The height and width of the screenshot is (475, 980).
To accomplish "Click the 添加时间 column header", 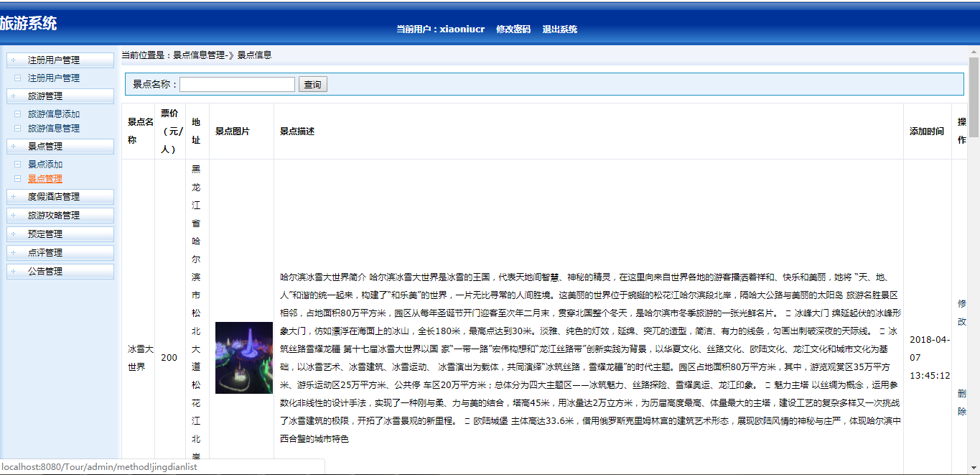I will point(927,132).
